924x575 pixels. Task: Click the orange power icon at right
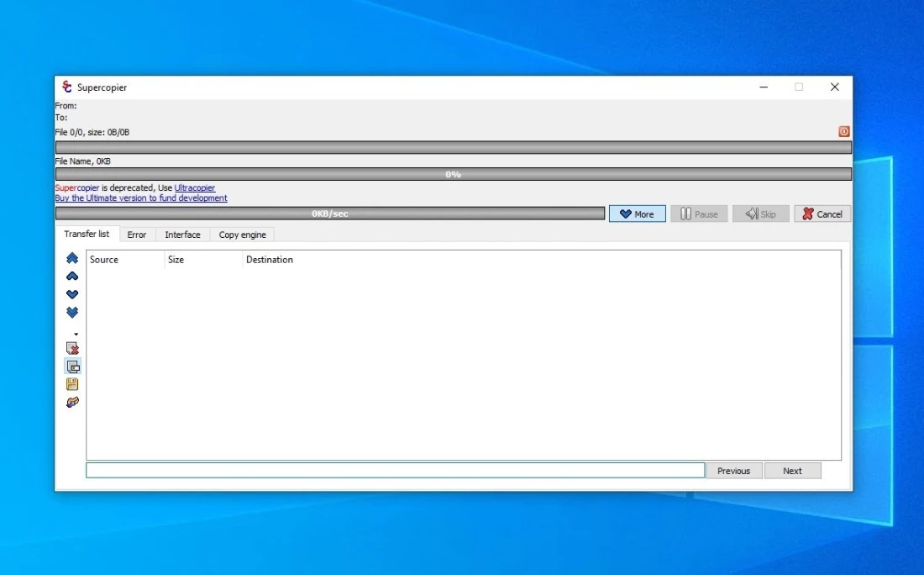tap(843, 131)
